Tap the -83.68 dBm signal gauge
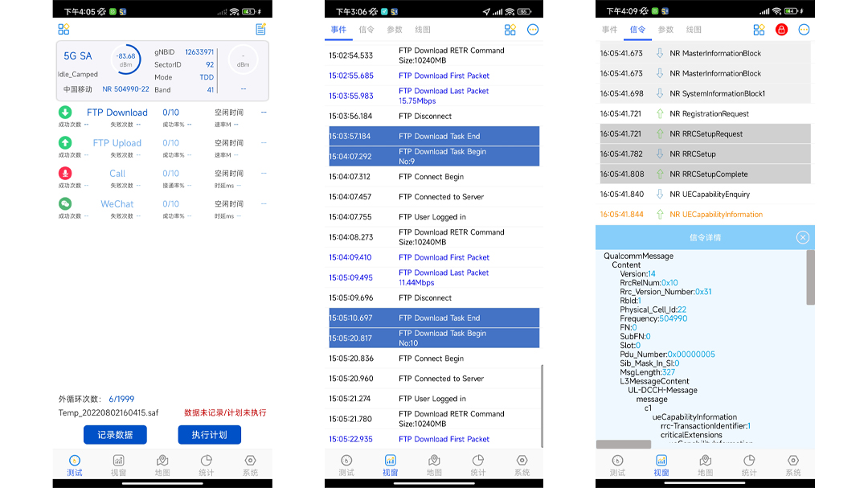 coord(125,60)
